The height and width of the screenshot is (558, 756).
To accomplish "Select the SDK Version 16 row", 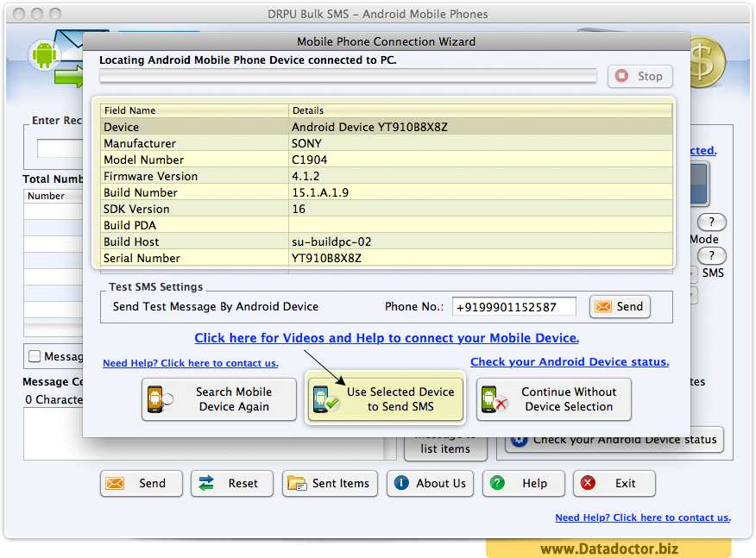I will point(386,209).
